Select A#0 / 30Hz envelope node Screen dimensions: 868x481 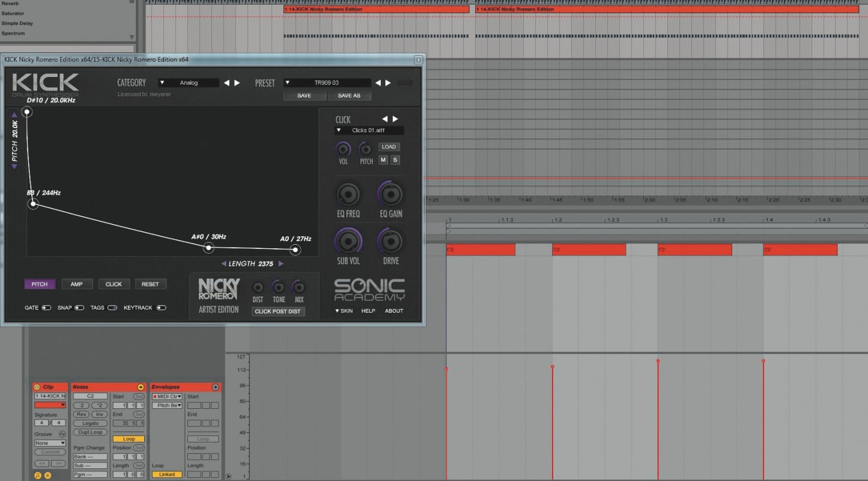click(x=209, y=247)
